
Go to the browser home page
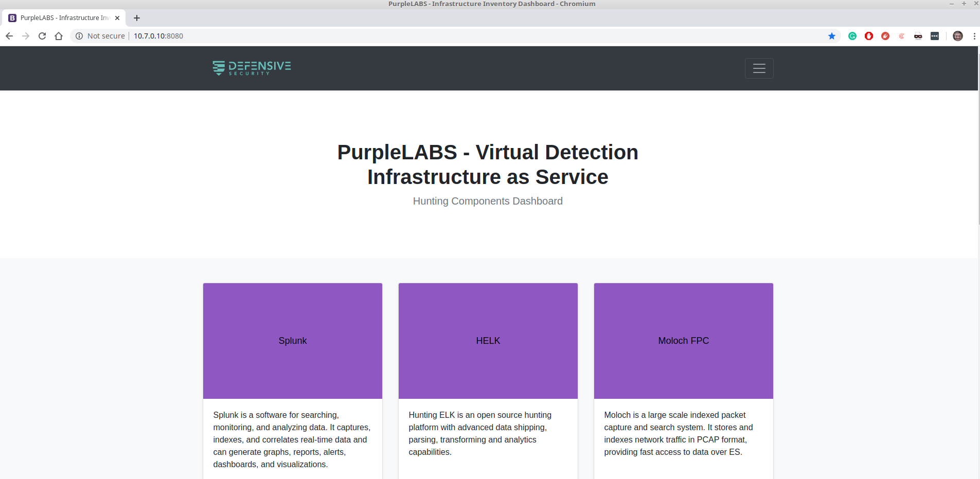(x=59, y=36)
